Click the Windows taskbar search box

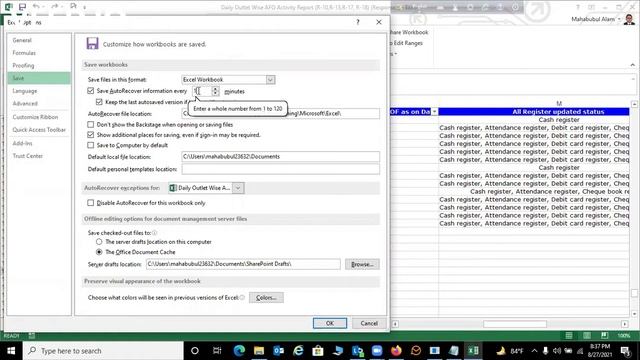(x=103, y=351)
